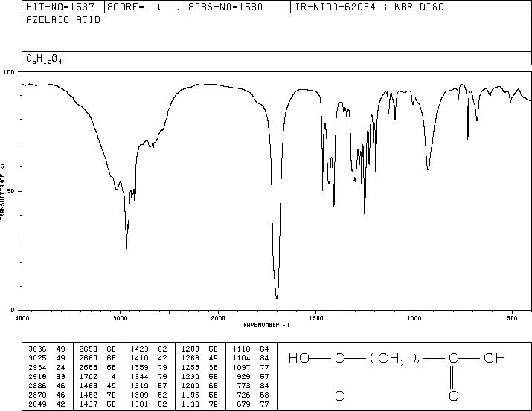This screenshot has width=532, height=411.
Task: Click the broad absorption dip near 929
Action: point(428,169)
